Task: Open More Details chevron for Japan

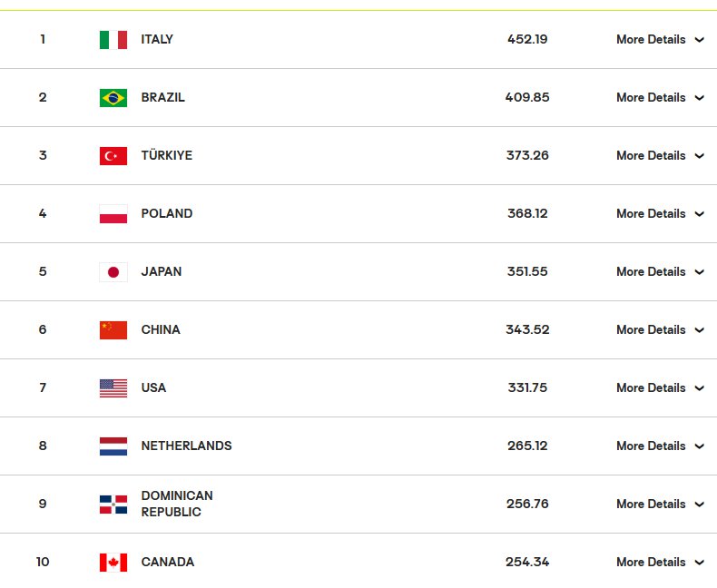Action: 699,272
